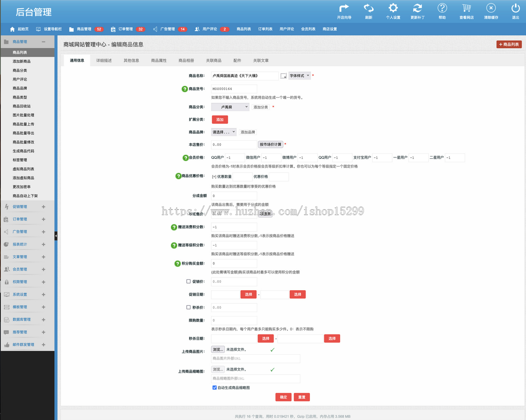Open the 查看网店 shopping cart icon
Screen dimensions: 526x420
(466, 8)
